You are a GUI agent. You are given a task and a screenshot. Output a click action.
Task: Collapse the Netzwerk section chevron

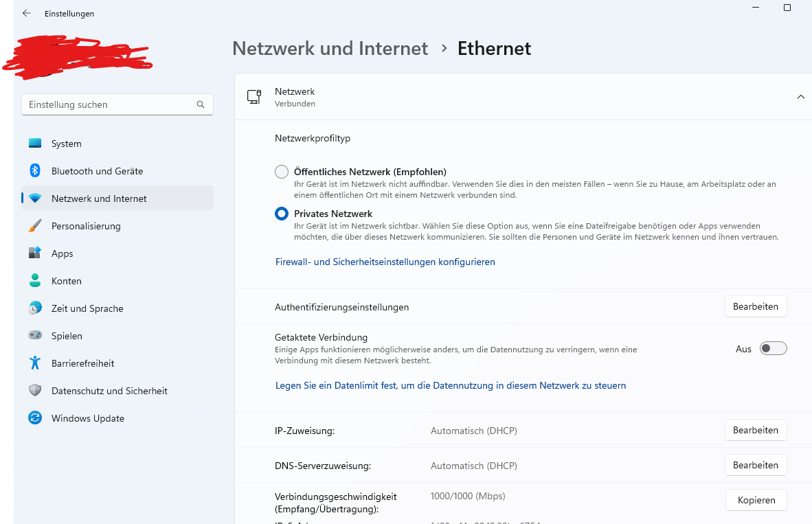coord(800,97)
